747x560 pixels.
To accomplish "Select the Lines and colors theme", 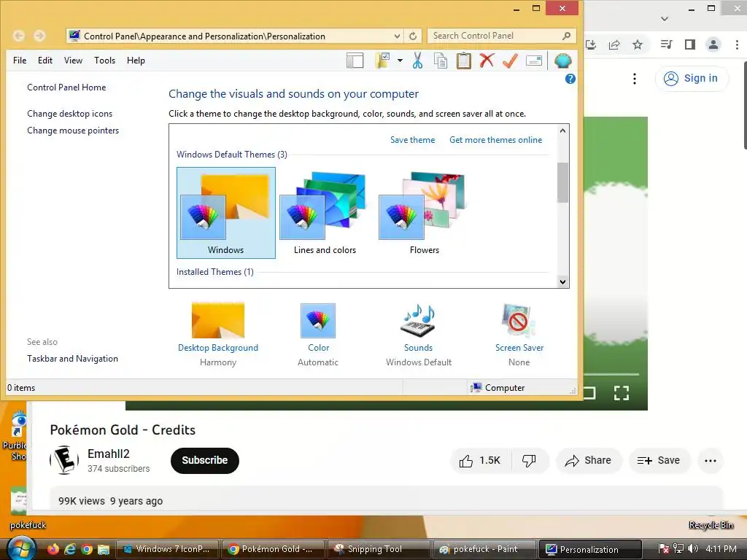I will [325, 212].
